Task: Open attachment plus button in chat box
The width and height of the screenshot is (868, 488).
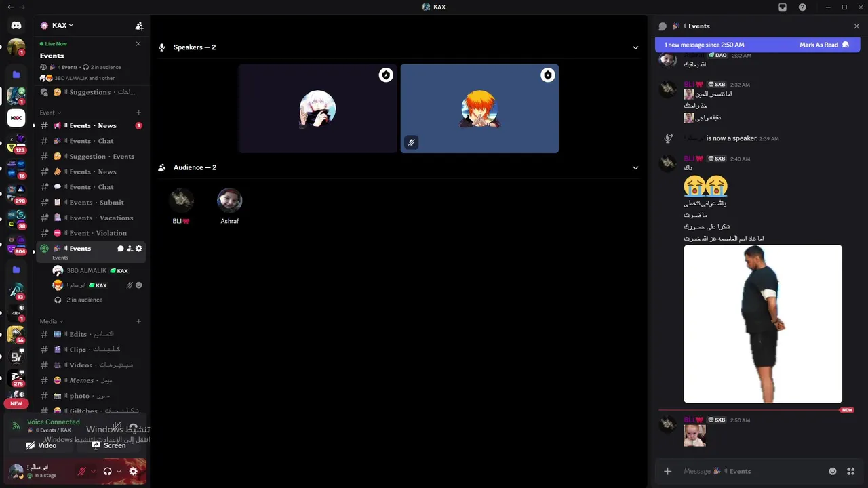Action: 667,471
